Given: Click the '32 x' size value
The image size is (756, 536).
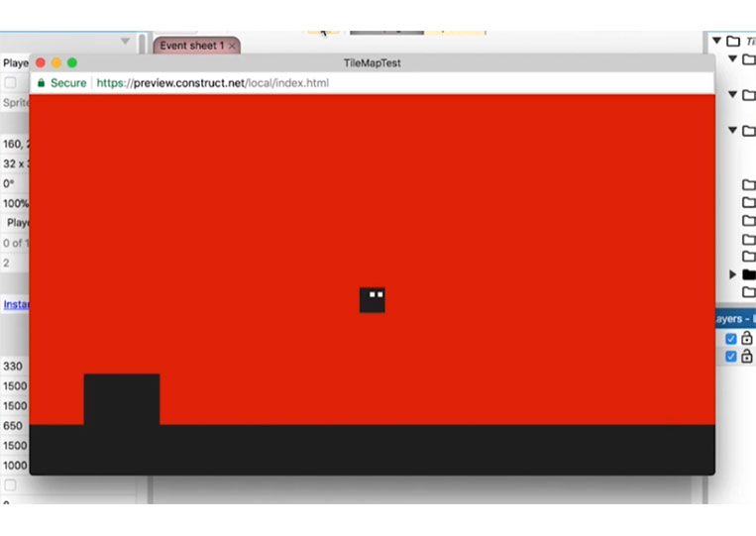Looking at the screenshot, I should click(16, 163).
